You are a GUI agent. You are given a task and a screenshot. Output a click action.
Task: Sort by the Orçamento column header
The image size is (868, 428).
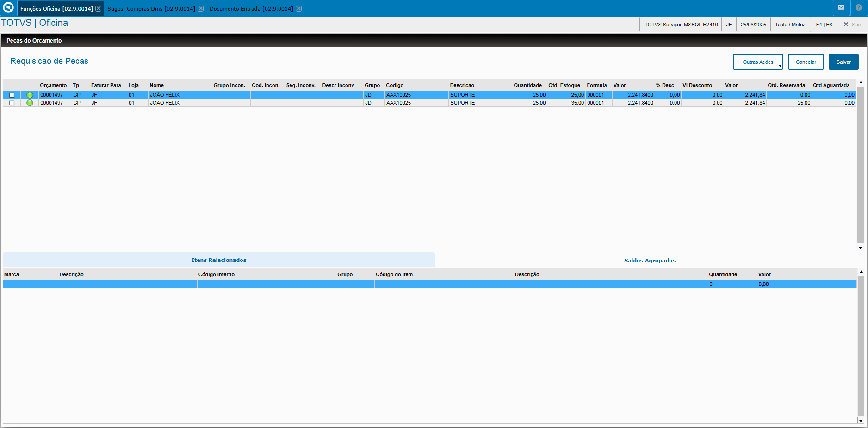53,85
